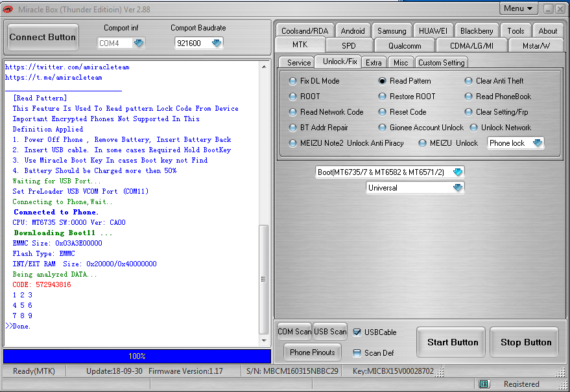Select the Clear Setting/Frp option
Screen dimensions: 570x392
469,112
